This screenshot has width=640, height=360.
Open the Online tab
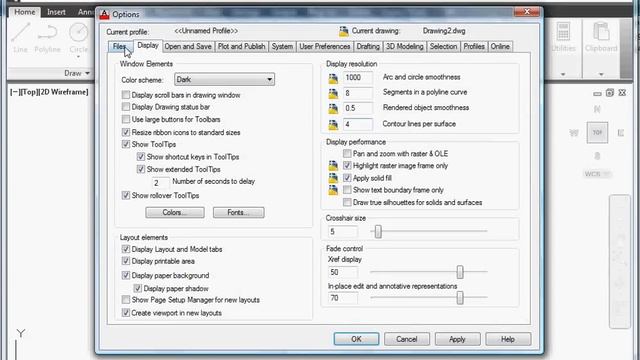coord(500,47)
